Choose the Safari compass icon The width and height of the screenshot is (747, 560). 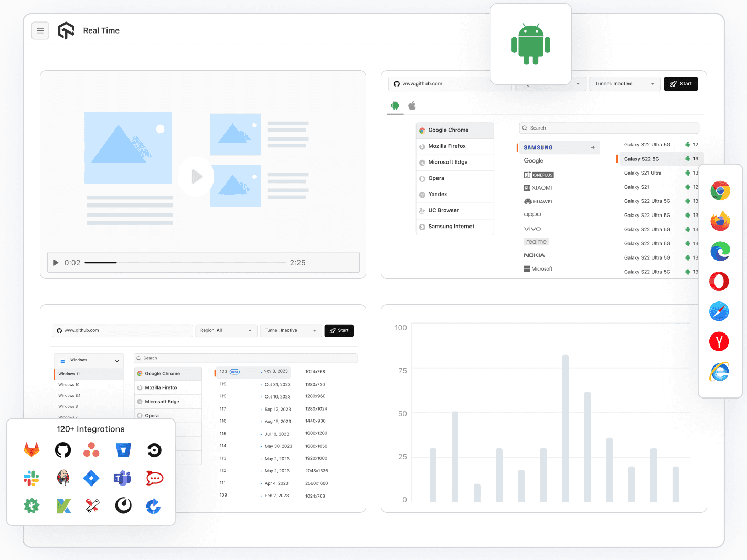click(x=719, y=311)
